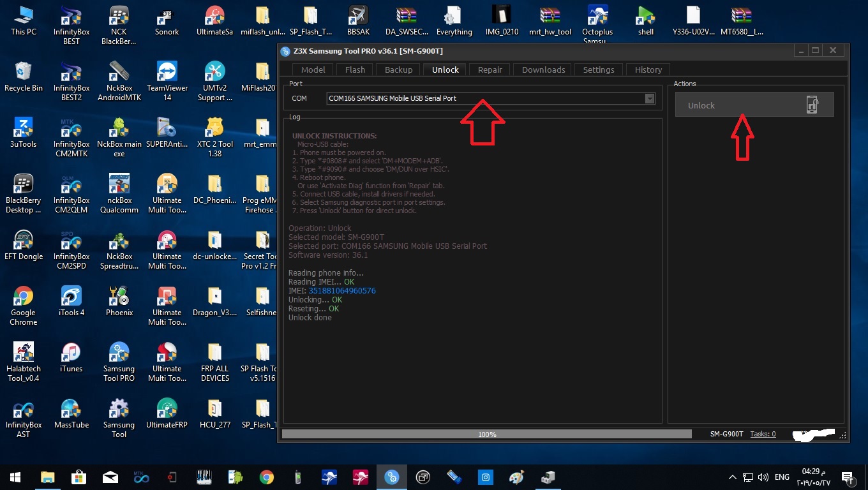Viewport: 868px width, 490px height.
Task: Select the InfinityBox AST desktop icon
Action: tap(24, 419)
